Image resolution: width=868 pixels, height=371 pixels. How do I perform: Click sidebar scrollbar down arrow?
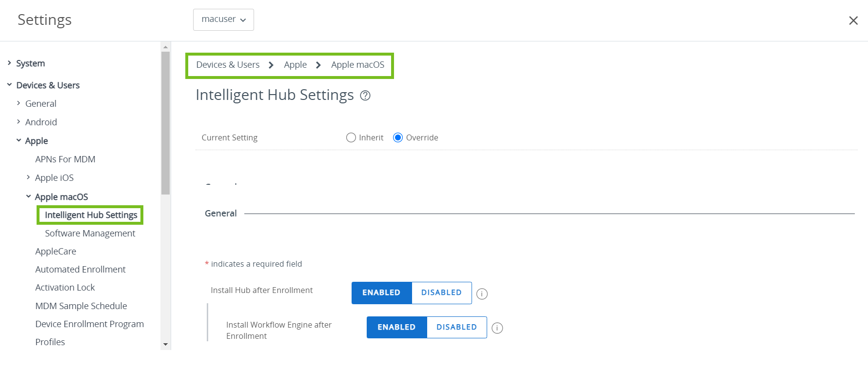pos(165,344)
